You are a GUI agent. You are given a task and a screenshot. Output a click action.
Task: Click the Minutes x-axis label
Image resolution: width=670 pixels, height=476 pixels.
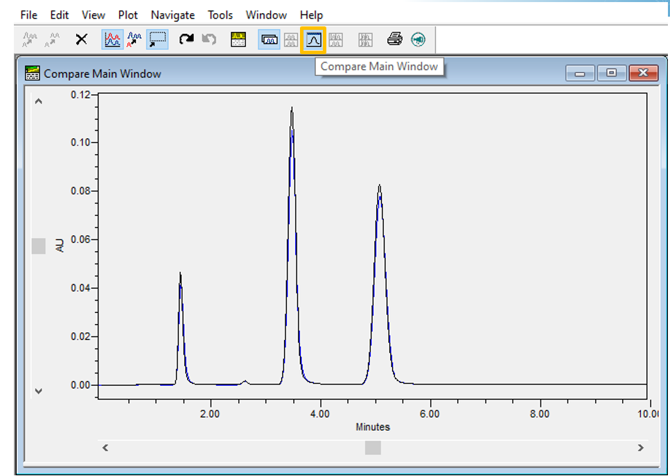coord(373,427)
